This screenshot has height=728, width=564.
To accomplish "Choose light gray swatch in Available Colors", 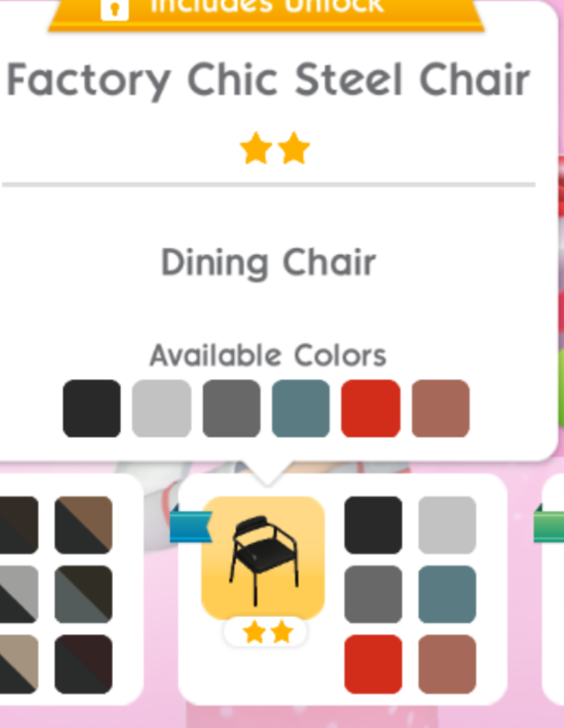I will click(162, 408).
